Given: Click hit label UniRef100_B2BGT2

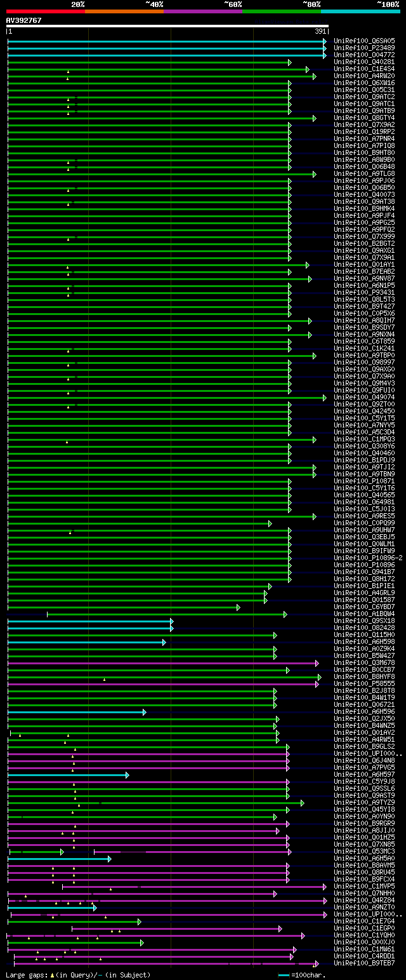Looking at the screenshot, I should pos(364,243).
